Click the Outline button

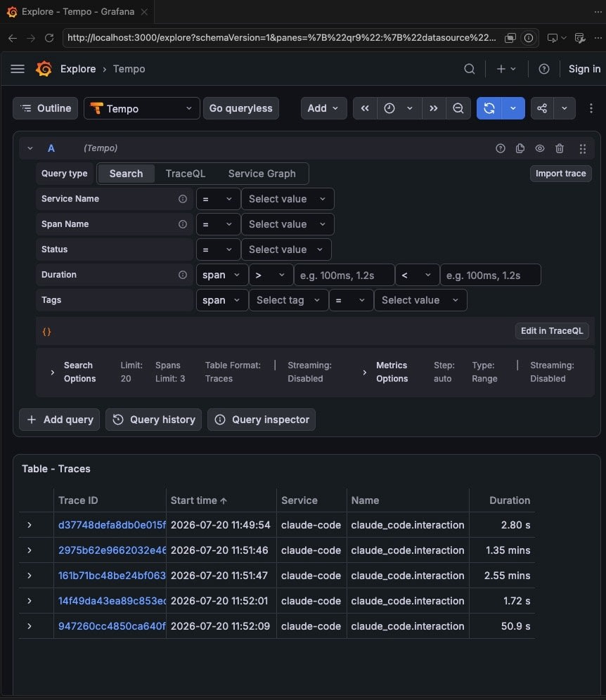click(x=46, y=108)
